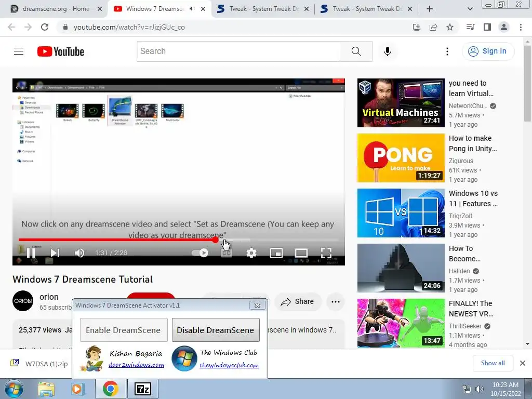The width and height of the screenshot is (532, 399).
Task: Open YouTube hamburger guide menu
Action: [19, 51]
